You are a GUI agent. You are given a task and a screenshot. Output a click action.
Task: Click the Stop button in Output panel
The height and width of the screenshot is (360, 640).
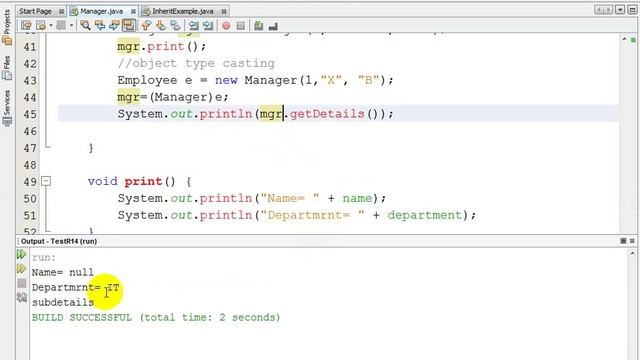click(x=22, y=283)
